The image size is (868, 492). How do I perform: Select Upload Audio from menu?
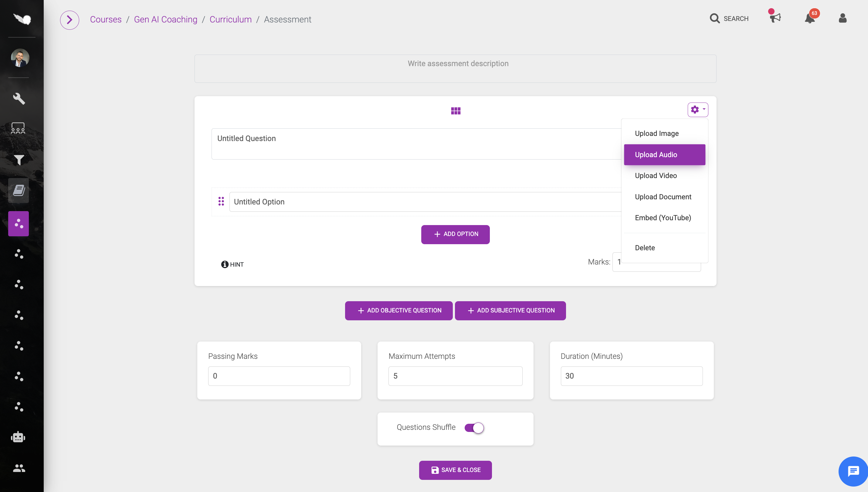664,154
